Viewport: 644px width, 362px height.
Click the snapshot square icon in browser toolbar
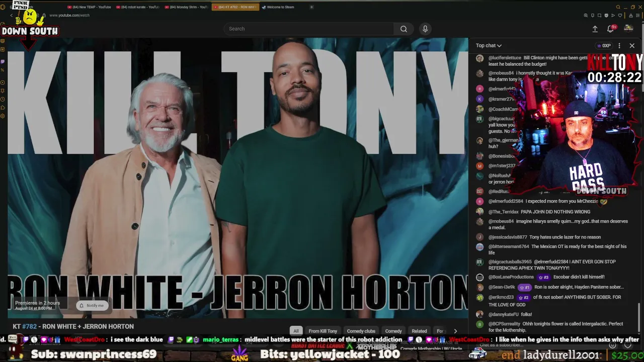pyautogui.click(x=599, y=16)
